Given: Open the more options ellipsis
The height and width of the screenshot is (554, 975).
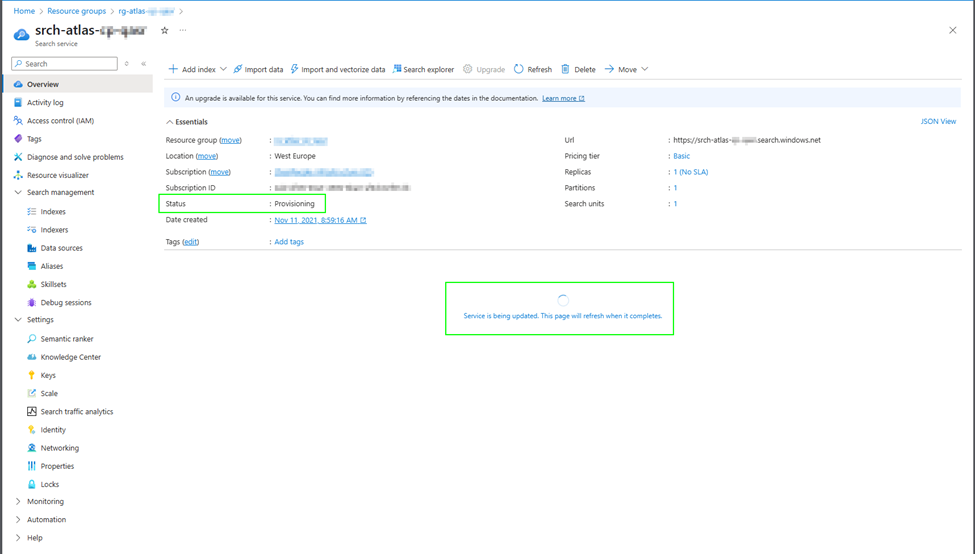Looking at the screenshot, I should click(x=183, y=30).
